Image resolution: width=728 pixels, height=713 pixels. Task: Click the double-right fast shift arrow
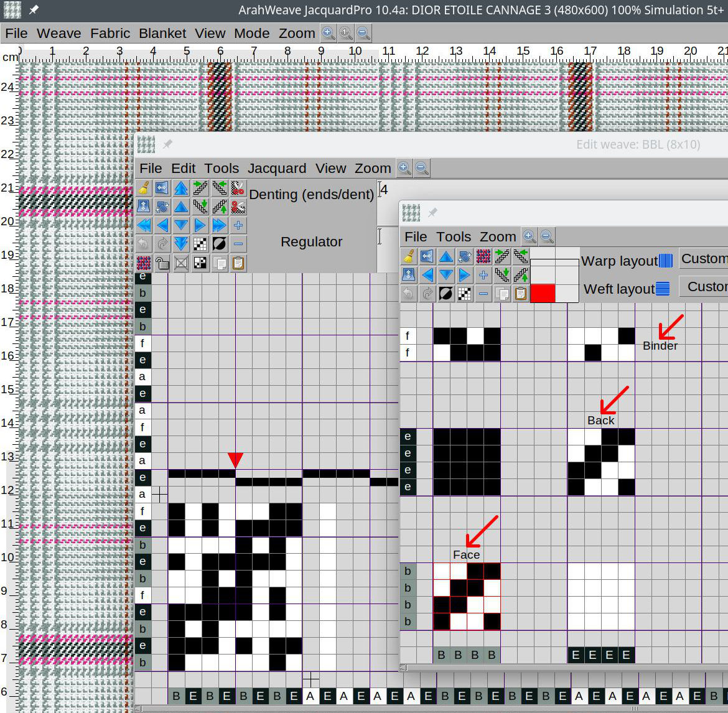pyautogui.click(x=219, y=225)
